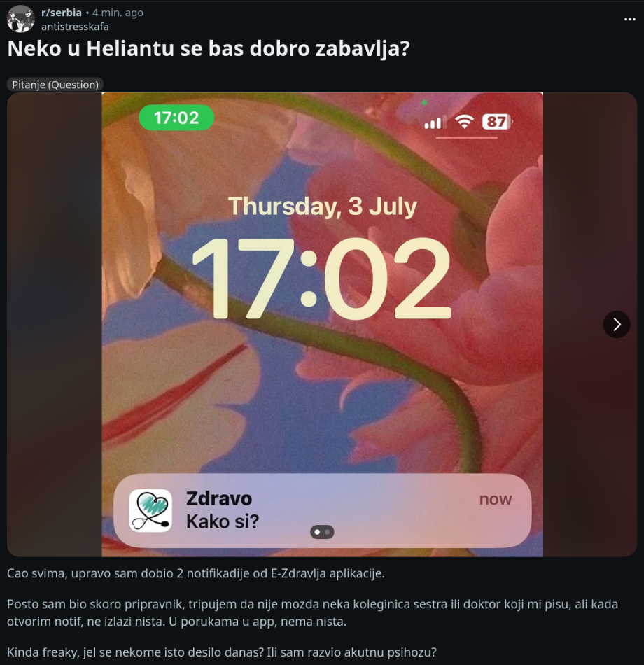Open post options three-dot menu
644x665 pixels.
(x=629, y=19)
